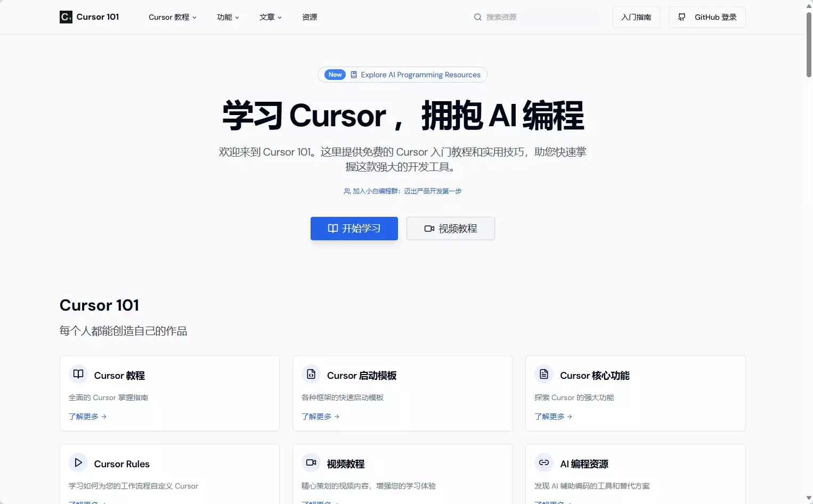
Task: Open the 资源 navigation item
Action: [x=310, y=17]
